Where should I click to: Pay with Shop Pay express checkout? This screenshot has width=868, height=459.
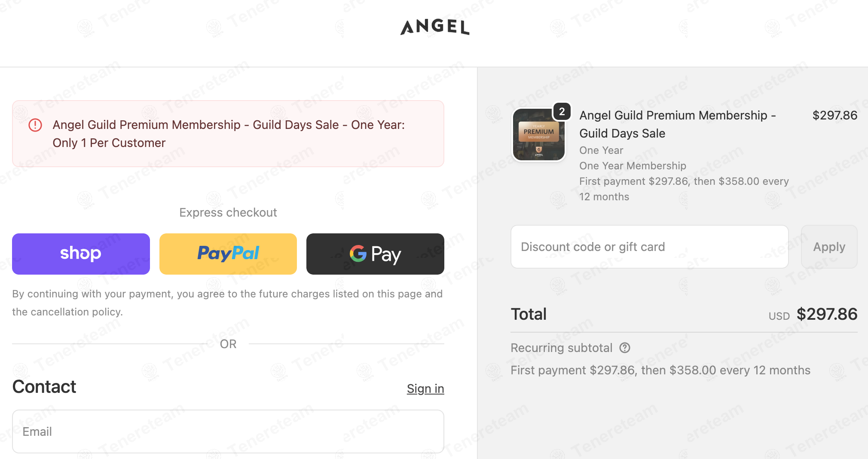click(81, 254)
